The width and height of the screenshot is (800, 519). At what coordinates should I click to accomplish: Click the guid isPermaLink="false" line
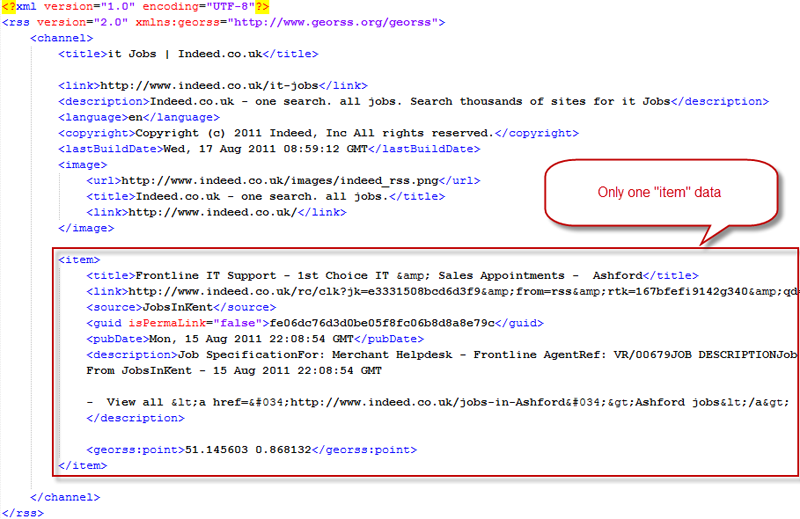pyautogui.click(x=315, y=323)
